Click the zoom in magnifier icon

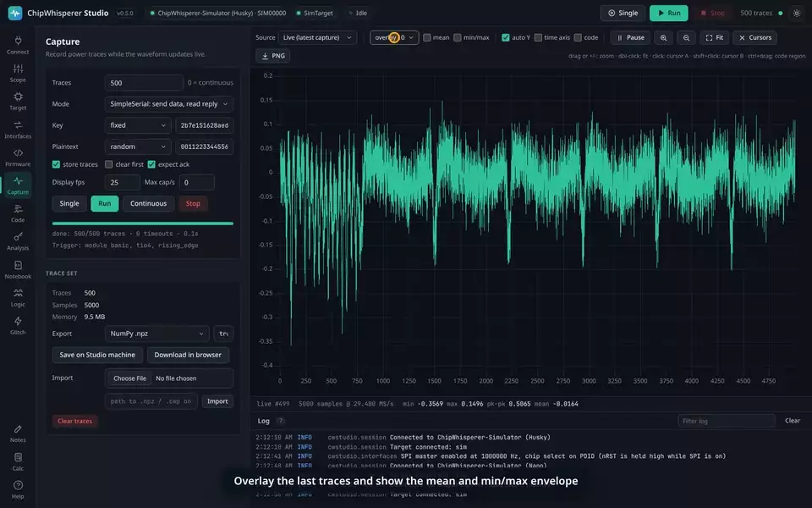click(x=663, y=37)
